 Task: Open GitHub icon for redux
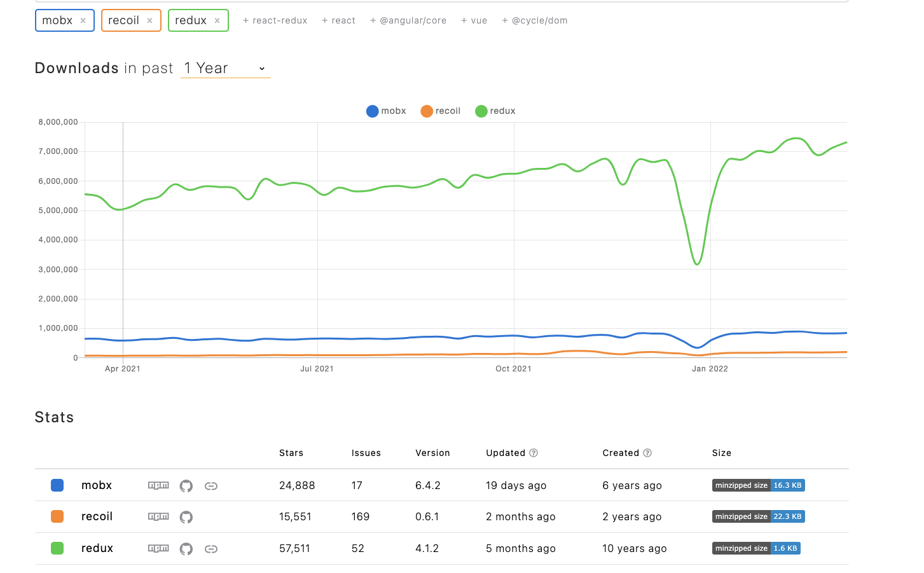coord(186,548)
